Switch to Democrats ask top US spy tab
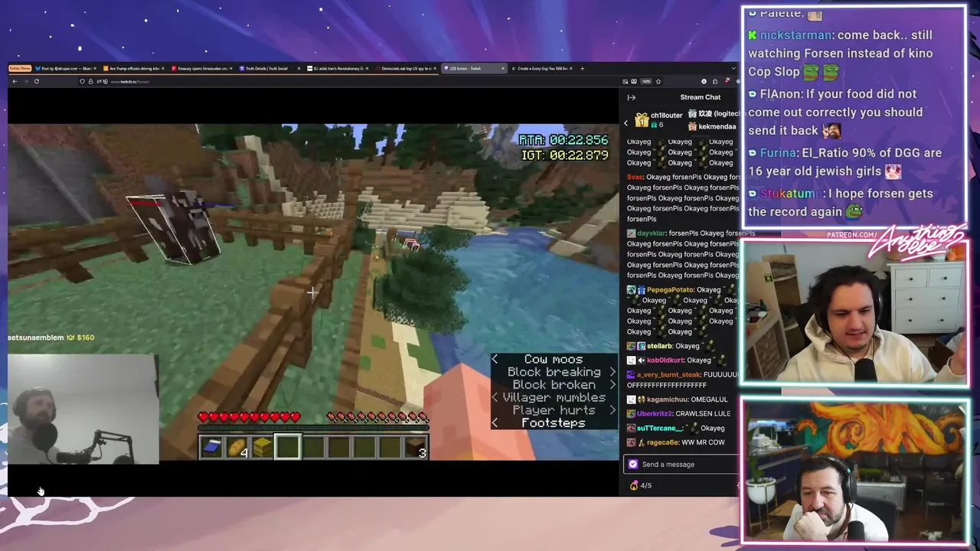This screenshot has width=980, height=551. click(x=405, y=68)
